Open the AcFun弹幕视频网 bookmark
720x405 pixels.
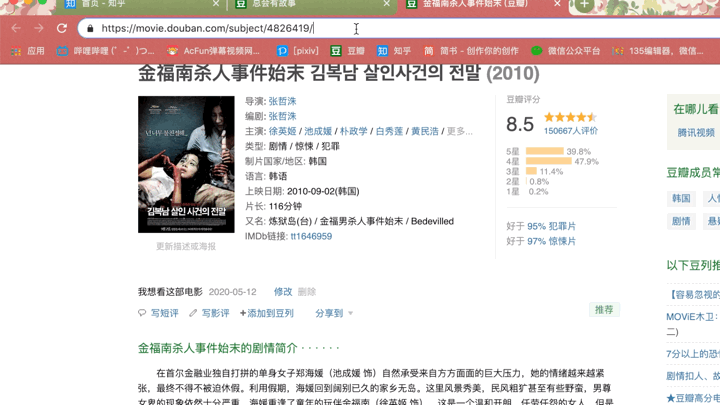tap(213, 51)
